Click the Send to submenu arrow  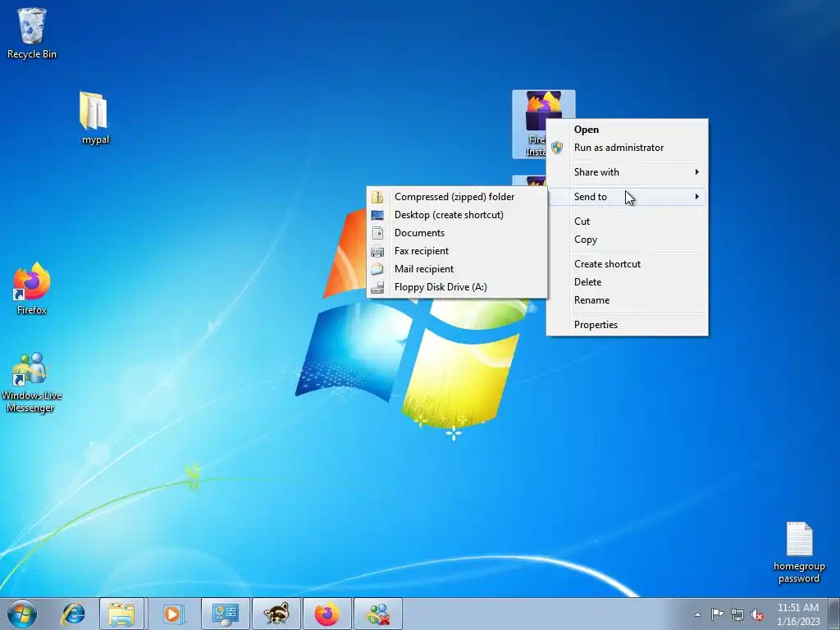click(696, 197)
